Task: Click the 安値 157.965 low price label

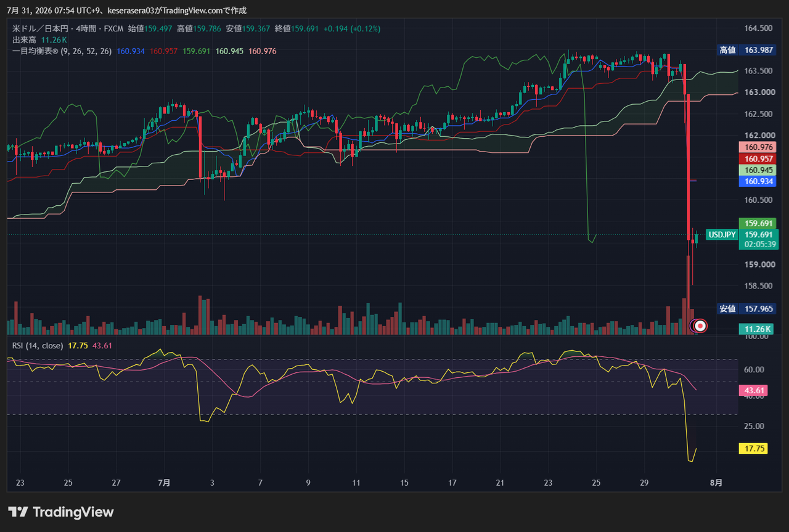Action: [x=746, y=309]
